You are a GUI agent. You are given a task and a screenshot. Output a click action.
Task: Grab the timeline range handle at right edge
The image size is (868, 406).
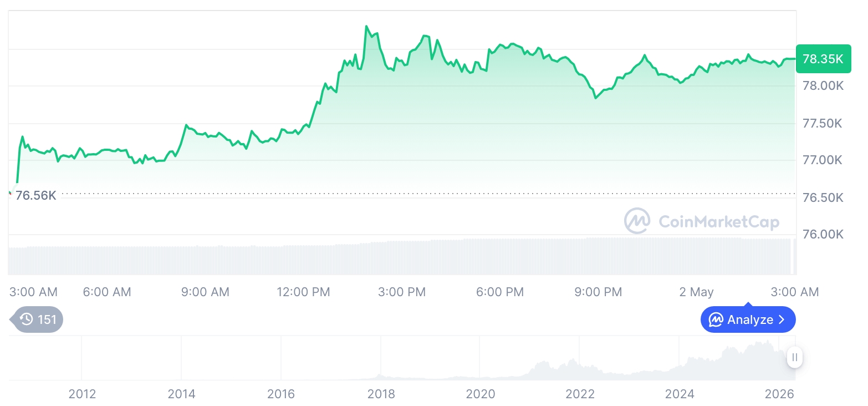point(795,357)
